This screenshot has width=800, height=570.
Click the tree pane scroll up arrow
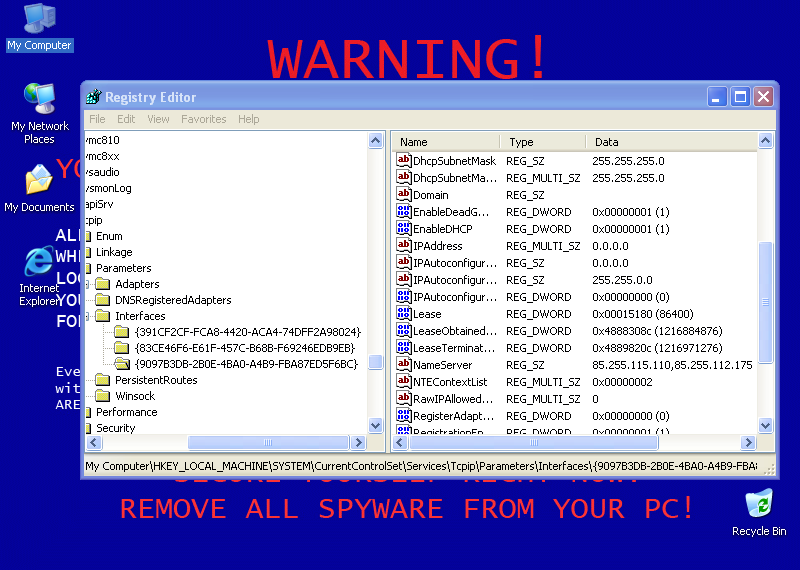(x=376, y=140)
